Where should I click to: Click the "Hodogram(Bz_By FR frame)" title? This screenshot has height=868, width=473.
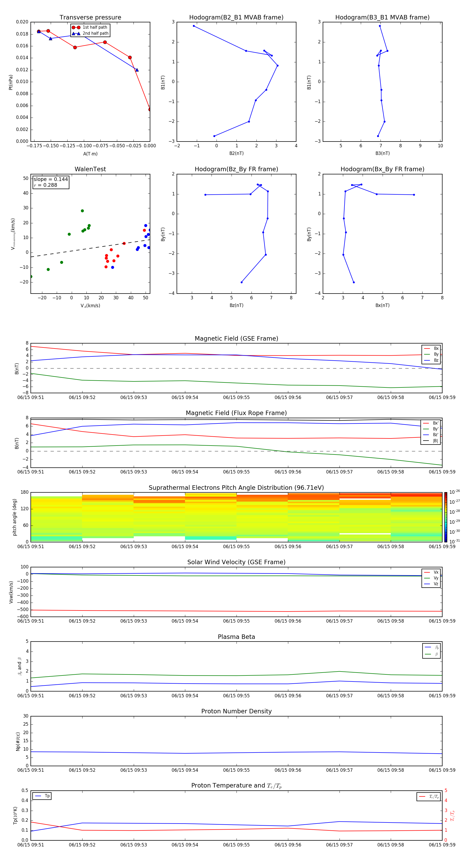236,169
